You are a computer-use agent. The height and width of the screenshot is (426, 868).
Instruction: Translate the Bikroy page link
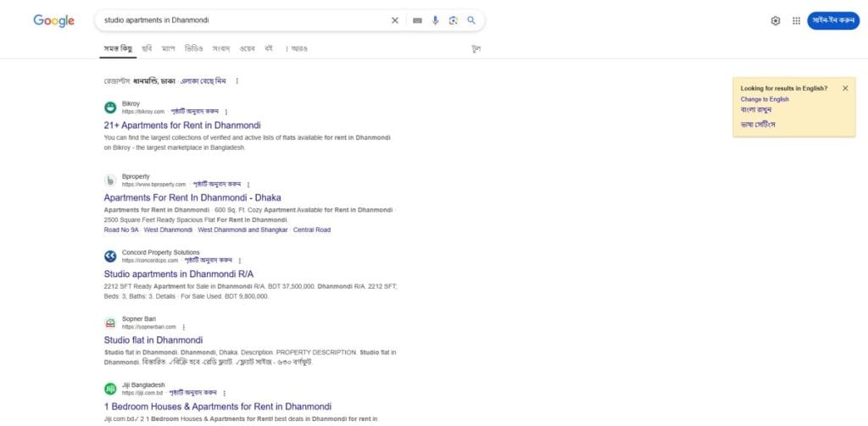(194, 111)
